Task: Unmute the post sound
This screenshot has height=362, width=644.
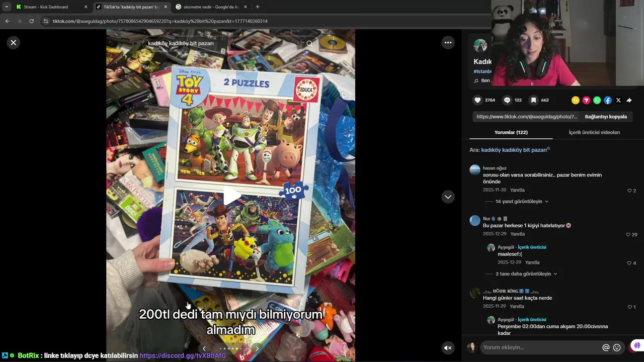Action: 448,348
